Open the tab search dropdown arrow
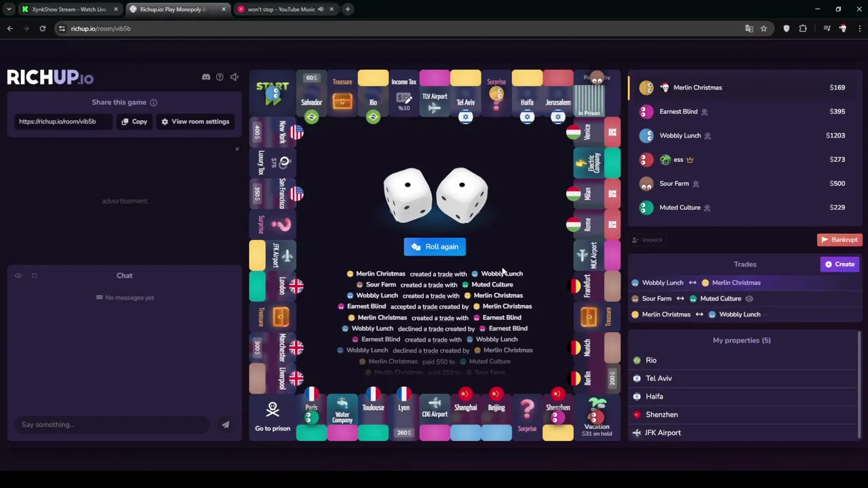The height and width of the screenshot is (488, 868). tap(9, 9)
